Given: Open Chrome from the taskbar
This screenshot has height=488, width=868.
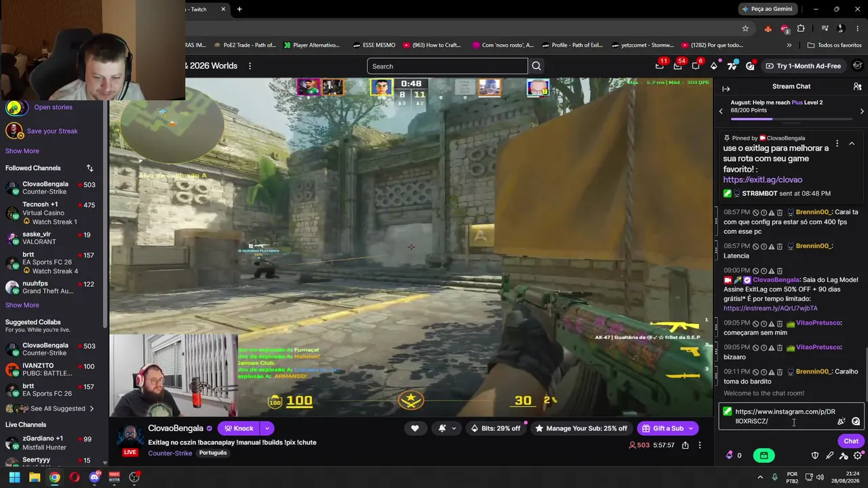Looking at the screenshot, I should (54, 477).
